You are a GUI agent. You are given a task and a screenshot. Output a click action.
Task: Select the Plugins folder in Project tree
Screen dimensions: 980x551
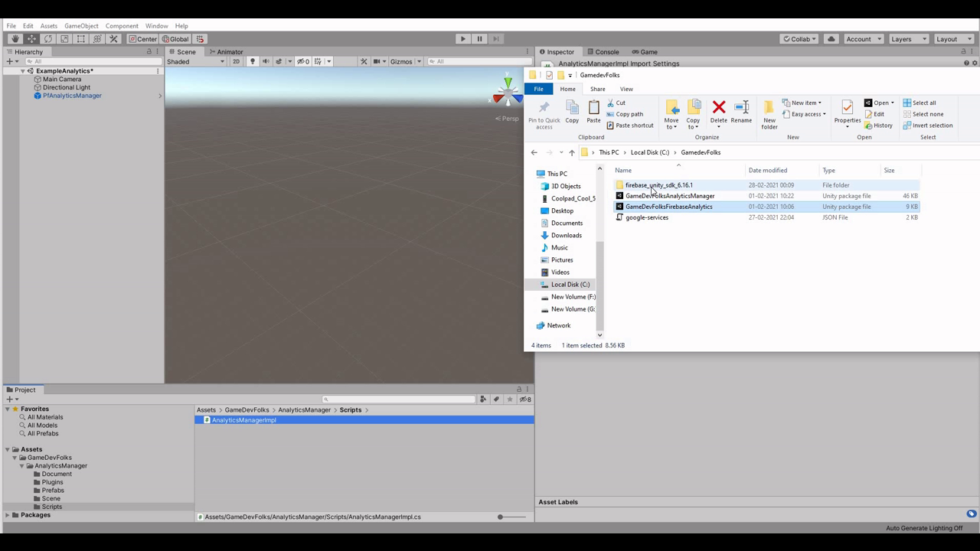click(52, 482)
